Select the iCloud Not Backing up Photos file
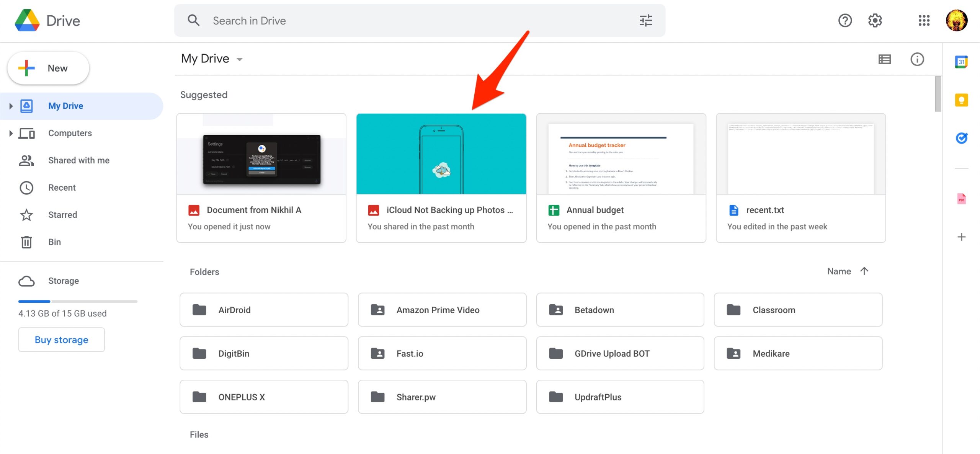The height and width of the screenshot is (454, 980). point(441,178)
